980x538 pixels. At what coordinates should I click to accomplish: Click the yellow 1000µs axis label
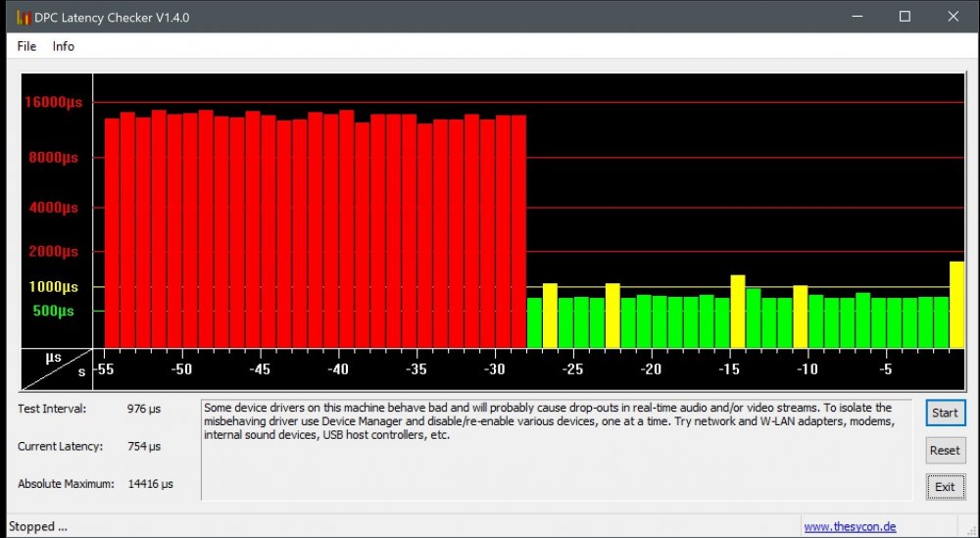click(x=54, y=287)
